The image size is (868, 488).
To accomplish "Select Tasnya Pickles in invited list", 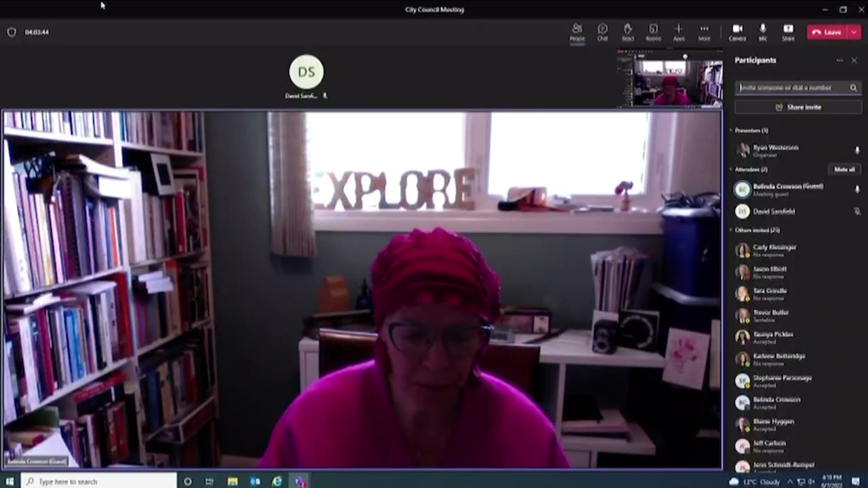I will click(797, 337).
